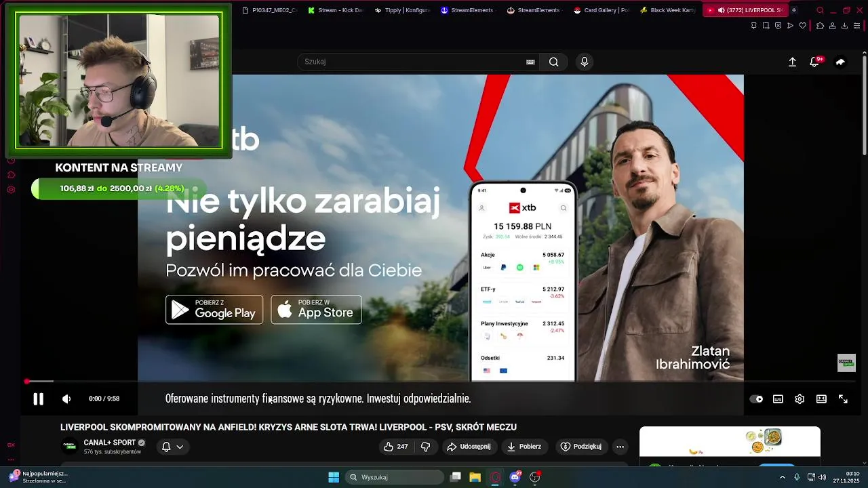Start voice search with microphone
The image size is (868, 488).
pos(585,62)
